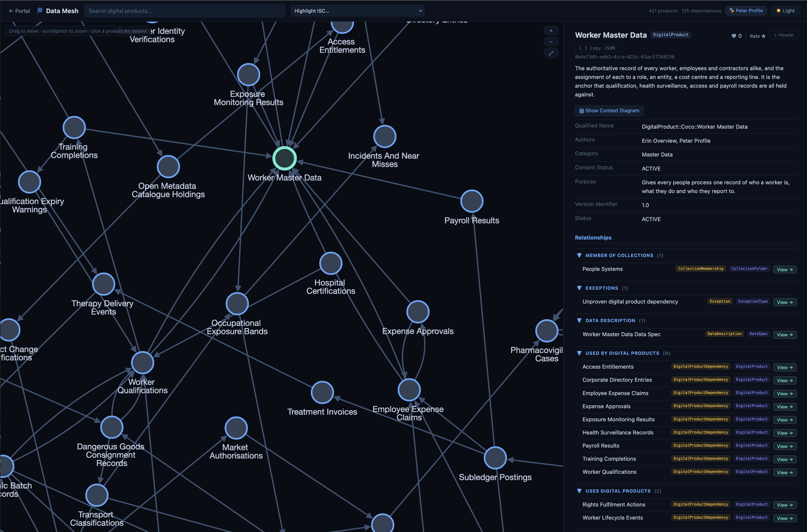Screen dimensions: 807x532
Task: Click Show Context Diagram button
Action: (x=609, y=111)
